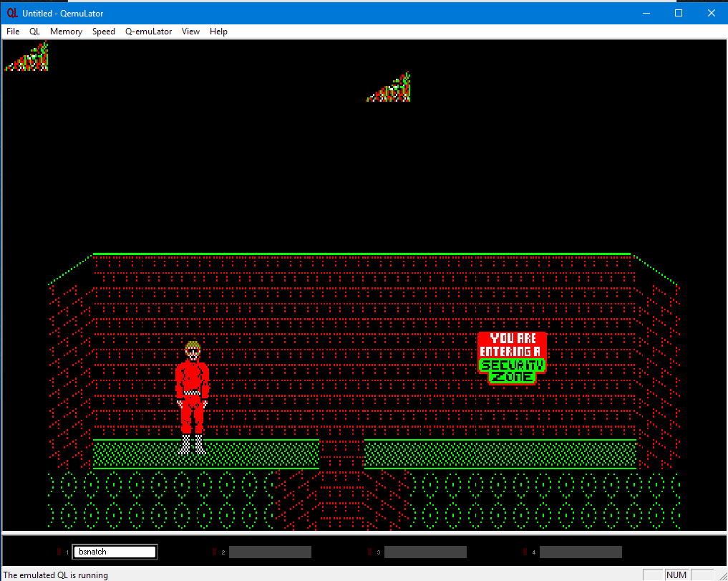Select empty microdrive slot 4
Viewport: 728px width, 581px height.
pyautogui.click(x=581, y=552)
